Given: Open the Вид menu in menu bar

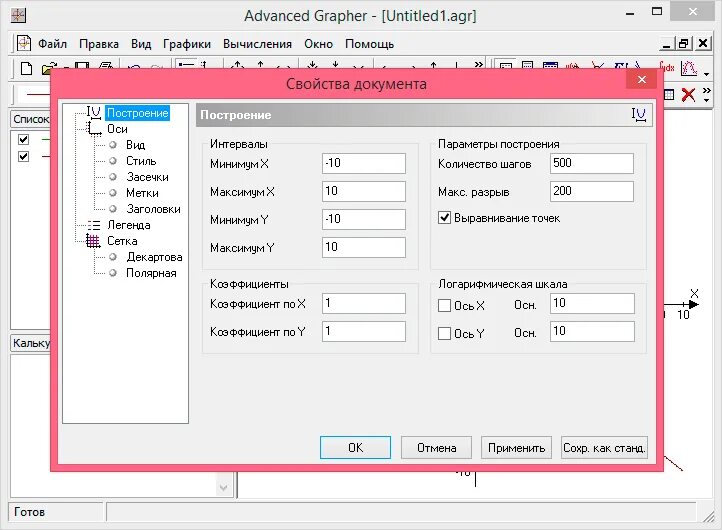Looking at the screenshot, I should point(141,44).
